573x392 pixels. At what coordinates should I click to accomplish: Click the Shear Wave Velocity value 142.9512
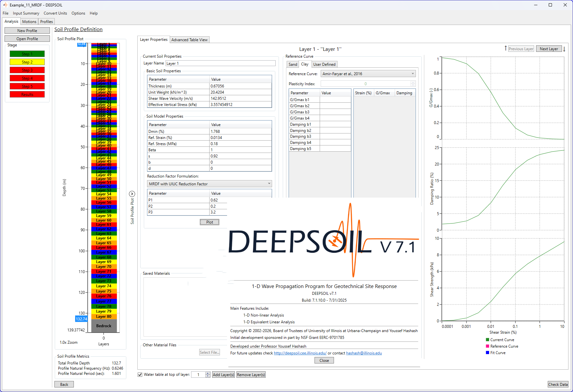point(240,98)
